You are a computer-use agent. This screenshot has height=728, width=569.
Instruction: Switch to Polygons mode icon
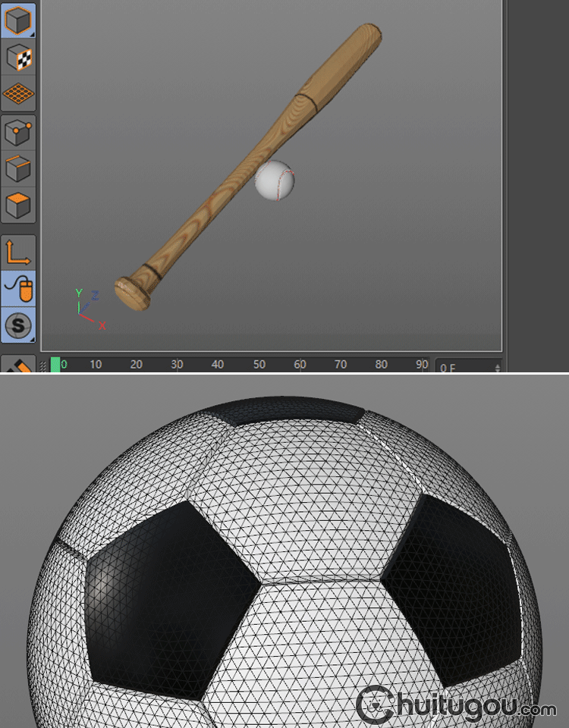pyautogui.click(x=18, y=204)
